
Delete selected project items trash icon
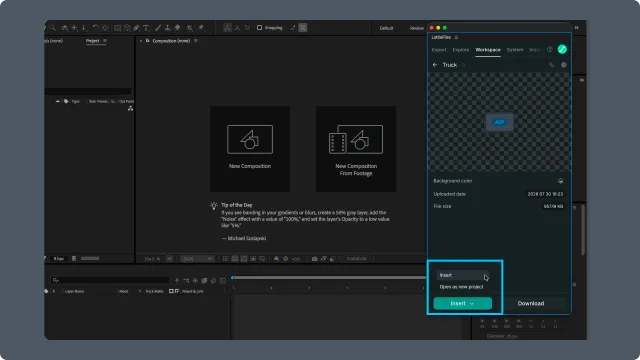tap(74, 258)
